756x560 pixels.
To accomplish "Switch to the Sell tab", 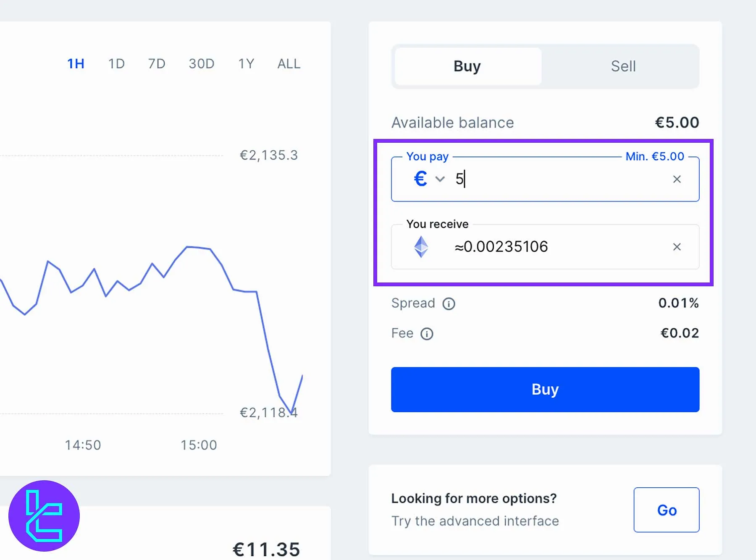I will 623,66.
